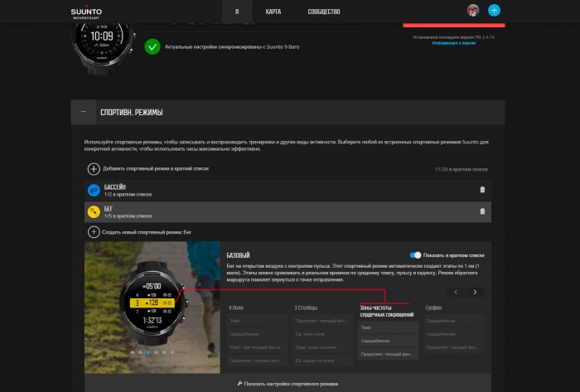Show next display with right chevron
The height and width of the screenshot is (392, 580).
[x=475, y=293]
